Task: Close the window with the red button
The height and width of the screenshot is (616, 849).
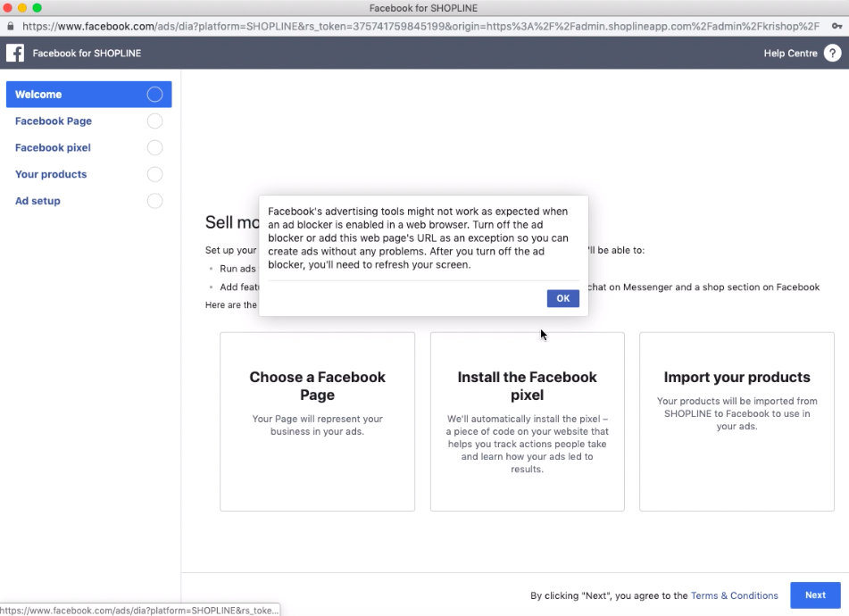Action: 7,7
